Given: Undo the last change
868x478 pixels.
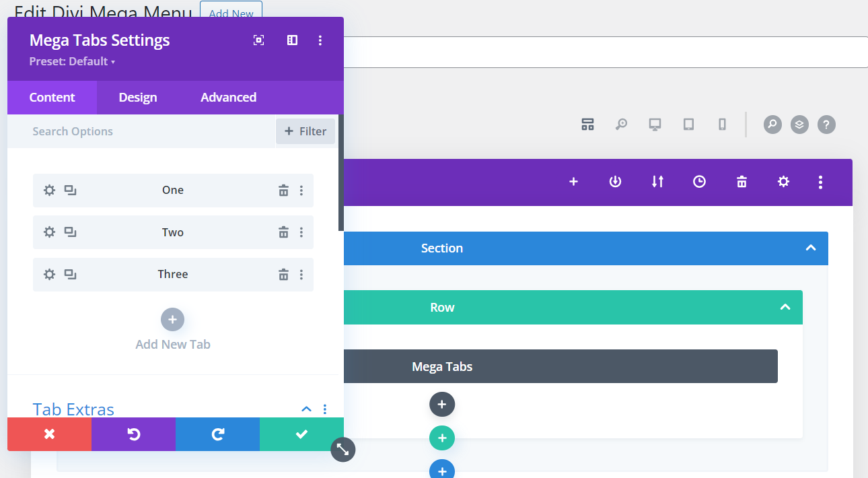Looking at the screenshot, I should 133,434.
